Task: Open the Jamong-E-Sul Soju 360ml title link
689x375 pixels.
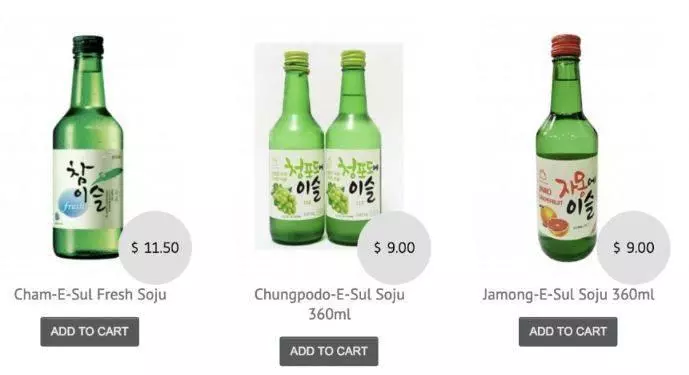Action: (568, 294)
